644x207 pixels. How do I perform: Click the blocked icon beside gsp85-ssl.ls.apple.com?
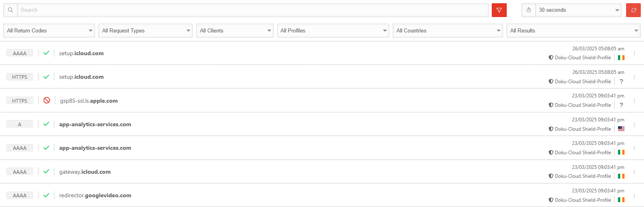pyautogui.click(x=47, y=100)
